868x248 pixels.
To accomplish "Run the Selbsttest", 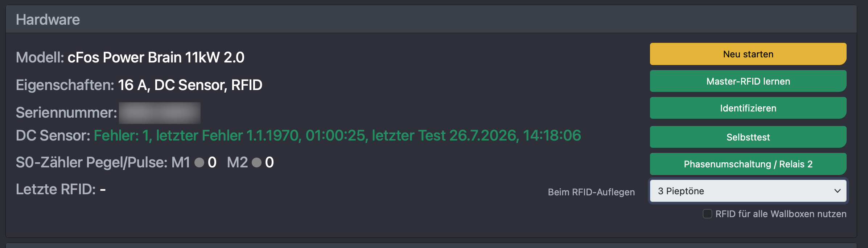I will coord(748,137).
